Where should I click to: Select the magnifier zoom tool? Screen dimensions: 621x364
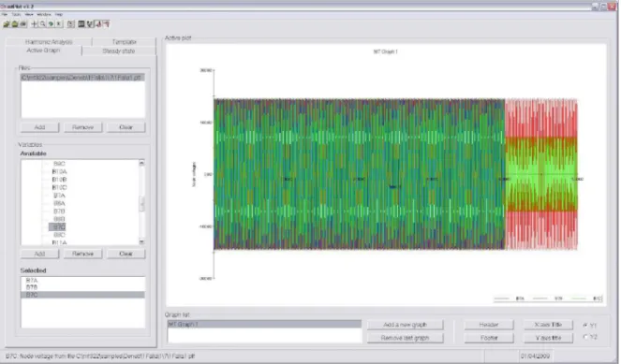click(x=42, y=24)
